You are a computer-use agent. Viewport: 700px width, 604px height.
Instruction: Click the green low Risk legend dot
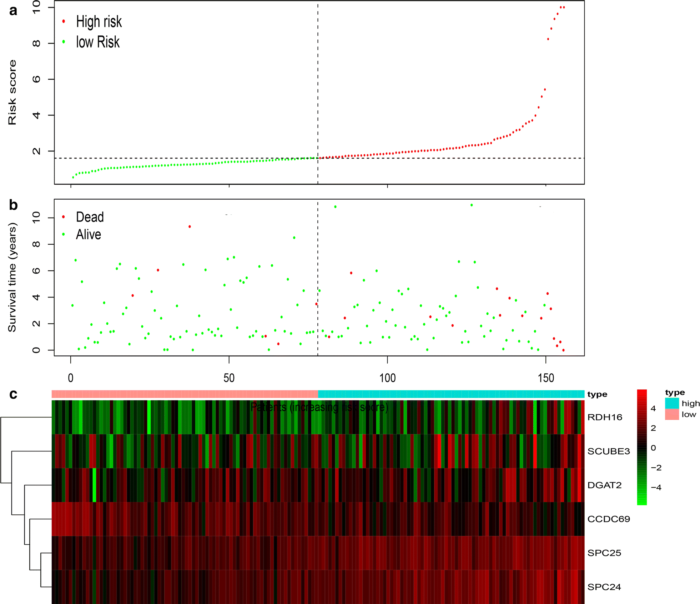point(64,42)
